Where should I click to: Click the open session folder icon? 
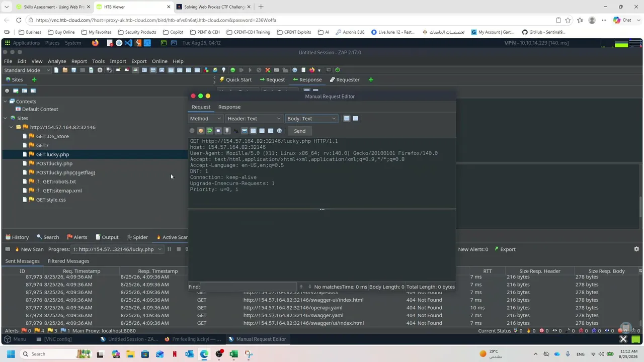tap(65, 70)
